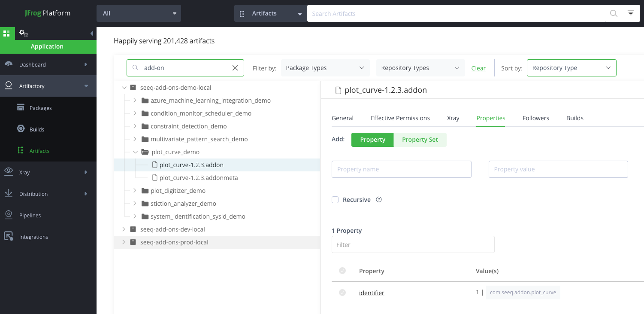
Task: Select the Integrations sidebar icon
Action: 9,237
